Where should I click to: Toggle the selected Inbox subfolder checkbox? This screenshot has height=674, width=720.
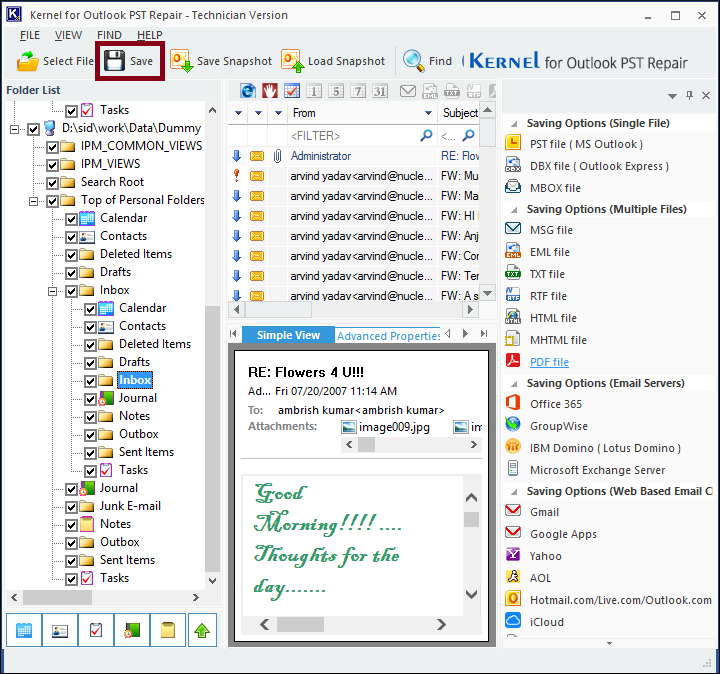[90, 381]
